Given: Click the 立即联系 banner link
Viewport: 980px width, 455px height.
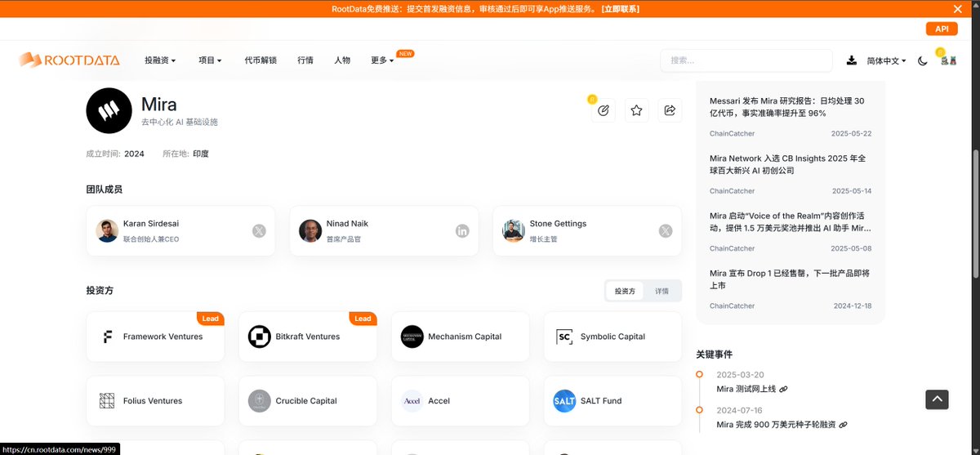Looking at the screenshot, I should (x=620, y=9).
